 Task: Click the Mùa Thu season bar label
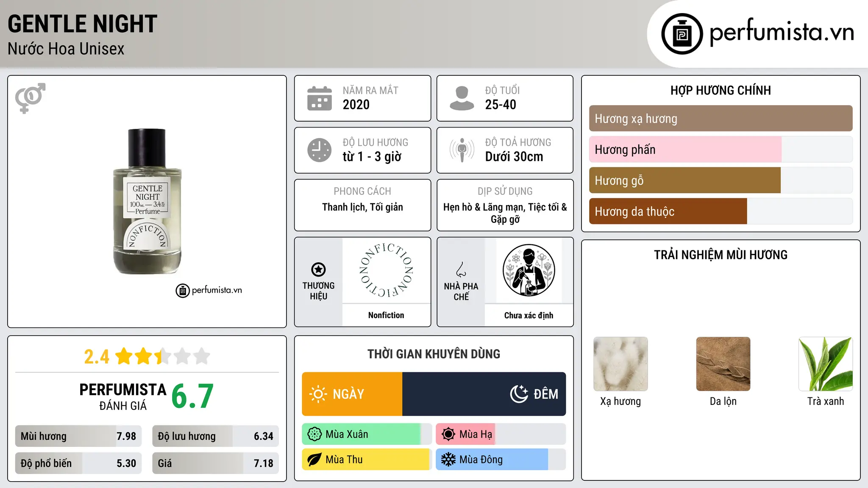tap(344, 460)
